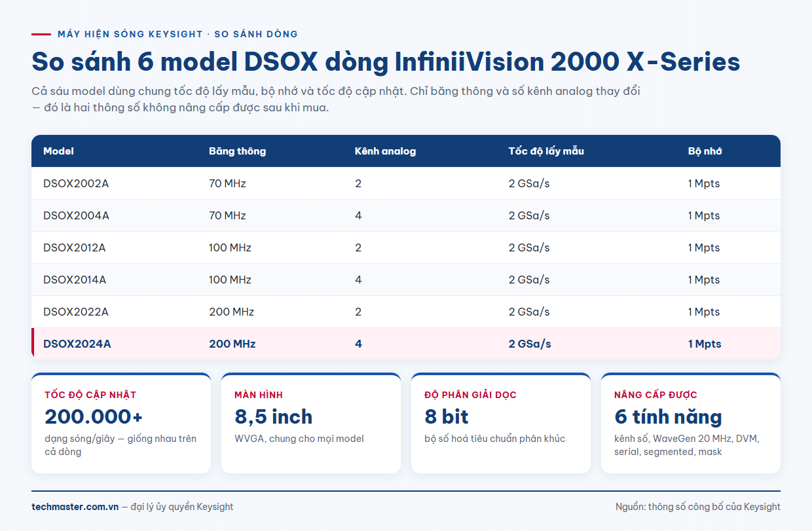Click the DSOX2022A model cell
Viewport: 812px width, 531px height.
click(x=76, y=312)
